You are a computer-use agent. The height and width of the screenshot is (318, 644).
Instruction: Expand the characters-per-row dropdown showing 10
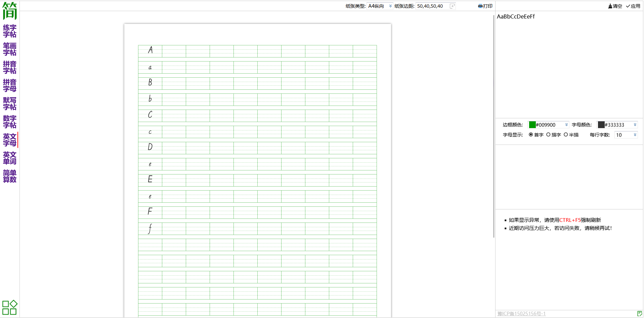coord(635,135)
